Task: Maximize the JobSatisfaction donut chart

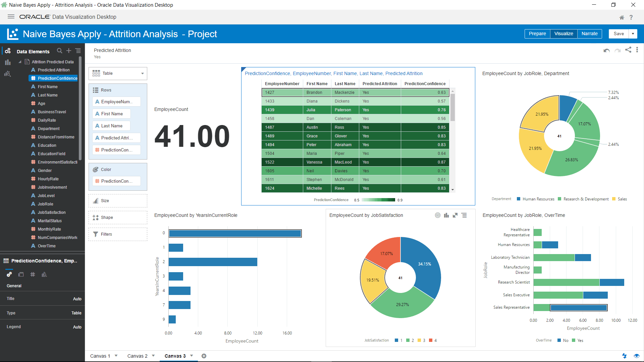Action: (455, 215)
